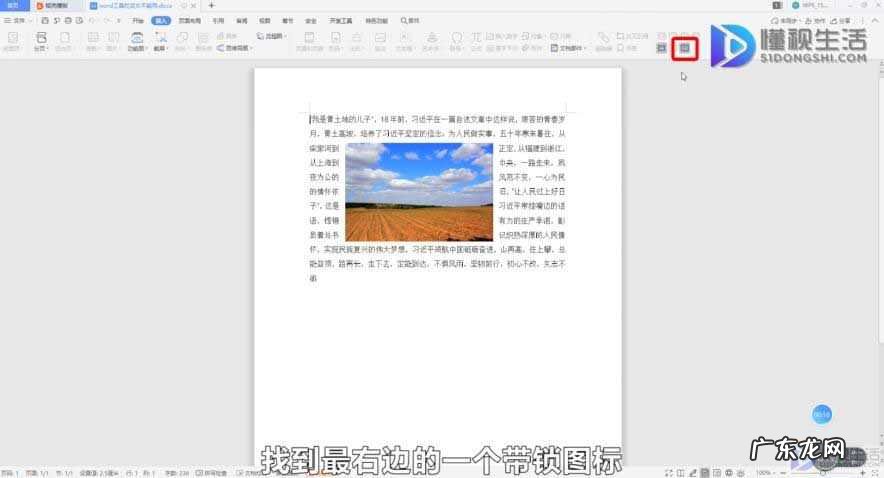Open the Icon Library (图标库)

pos(203,41)
